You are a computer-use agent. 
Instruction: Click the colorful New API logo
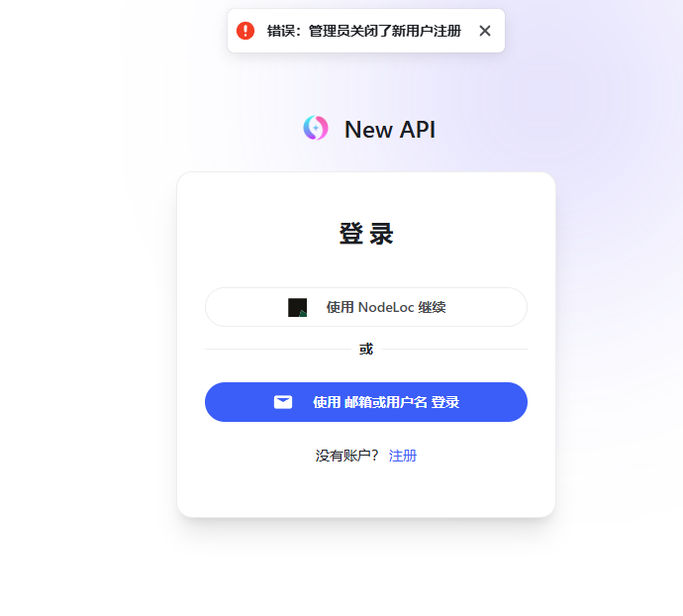pyautogui.click(x=316, y=128)
